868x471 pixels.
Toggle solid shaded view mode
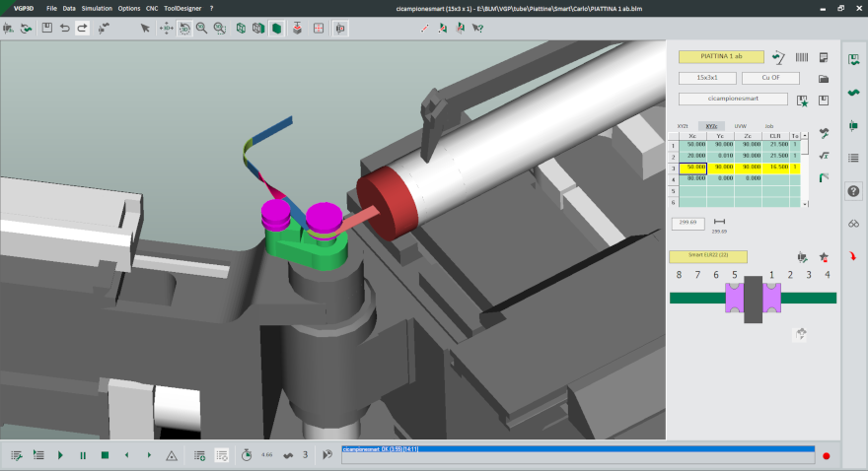[277, 28]
